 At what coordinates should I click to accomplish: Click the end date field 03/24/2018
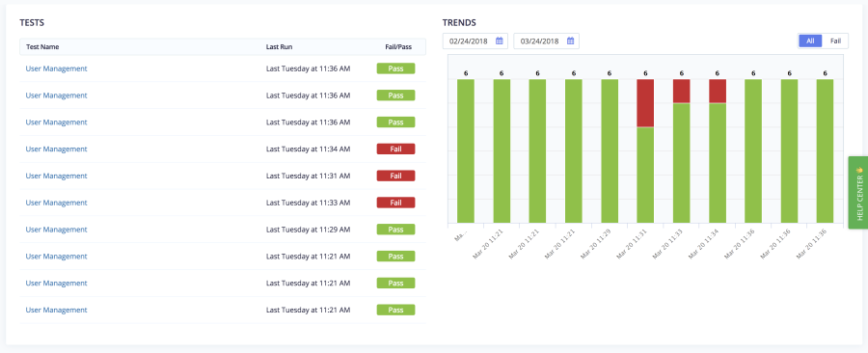(547, 41)
